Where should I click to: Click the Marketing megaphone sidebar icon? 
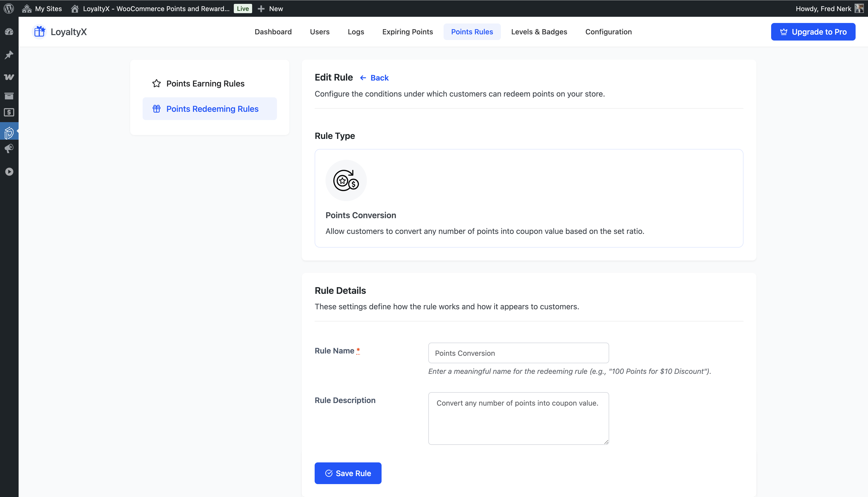[9, 148]
